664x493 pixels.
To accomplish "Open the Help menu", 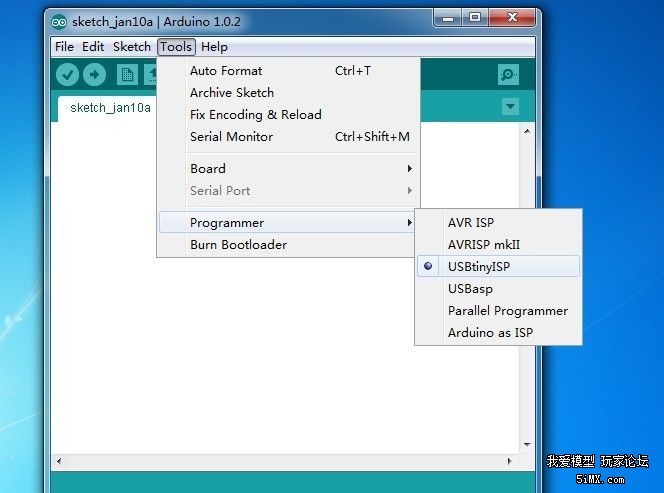I will [x=214, y=47].
